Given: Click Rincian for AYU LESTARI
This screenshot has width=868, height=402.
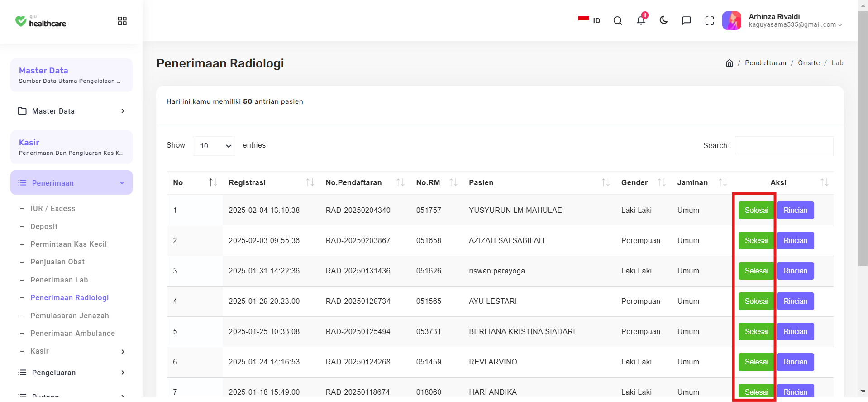Looking at the screenshot, I should (795, 301).
